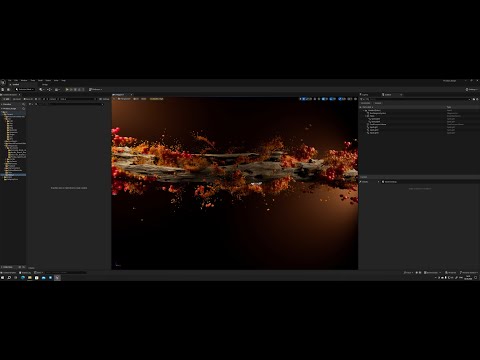Open the camera speed setting

click(350, 99)
